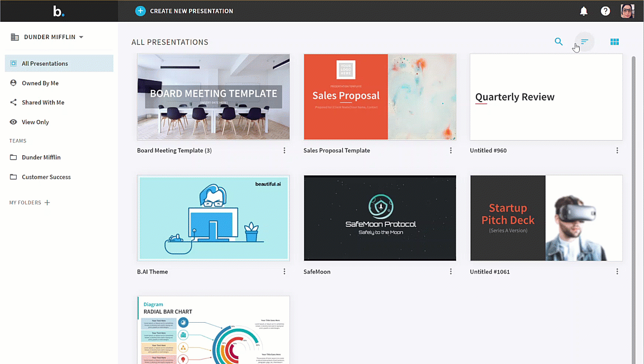Open Startup Pitch Deck thumbnail
The image size is (644, 364).
(x=546, y=218)
